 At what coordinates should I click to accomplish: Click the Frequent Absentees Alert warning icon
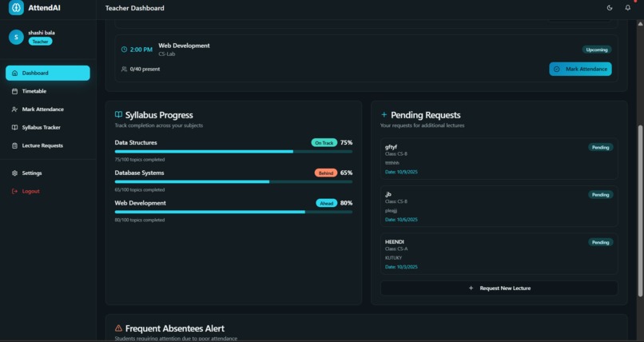(x=119, y=328)
